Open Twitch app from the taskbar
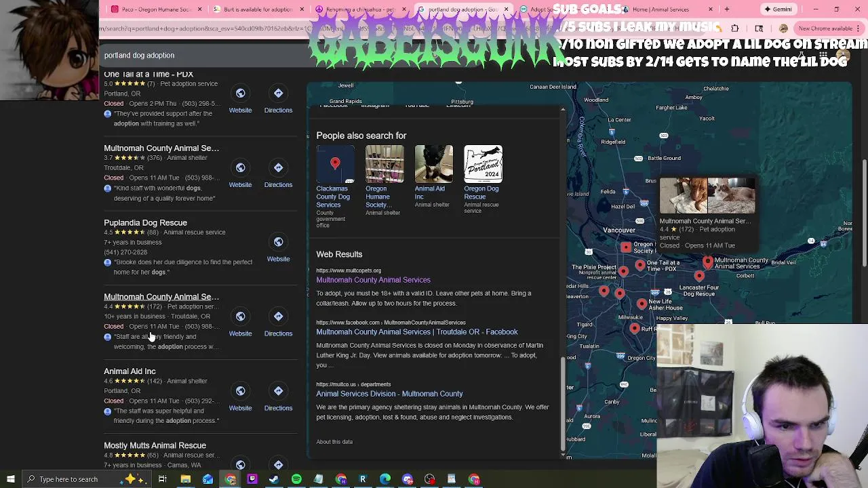868x488 pixels. pyautogui.click(x=252, y=479)
